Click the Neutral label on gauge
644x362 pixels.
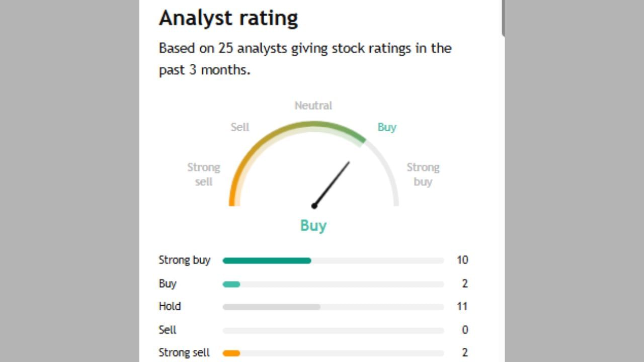click(313, 106)
